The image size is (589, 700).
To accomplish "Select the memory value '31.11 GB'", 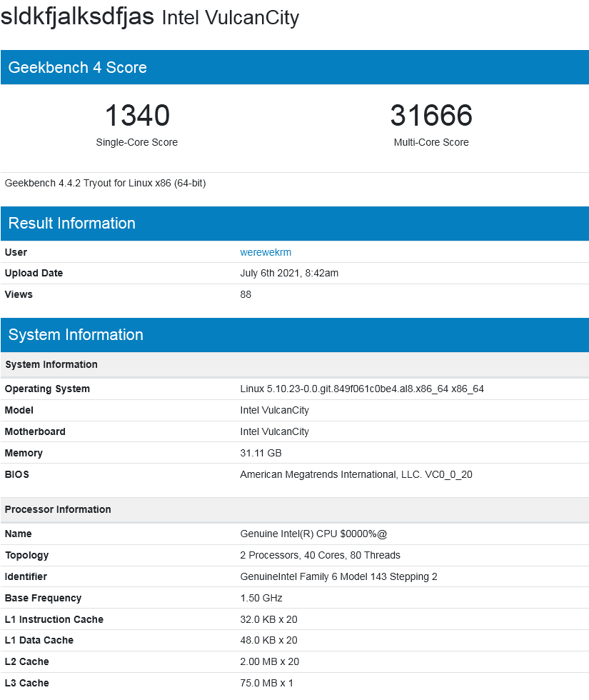I will (x=261, y=453).
